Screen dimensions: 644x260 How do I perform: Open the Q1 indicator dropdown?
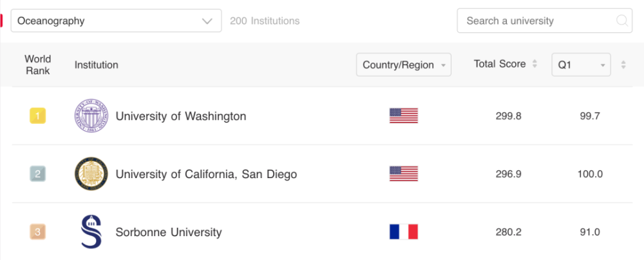coord(581,65)
